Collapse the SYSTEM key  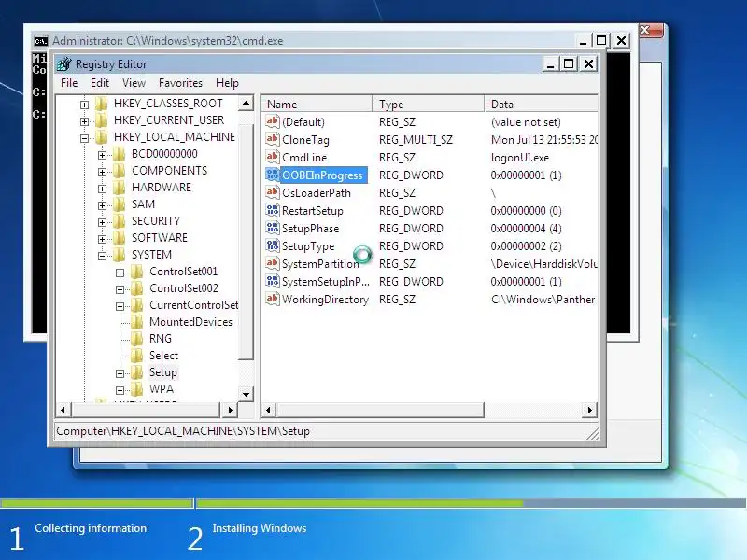[102, 256]
